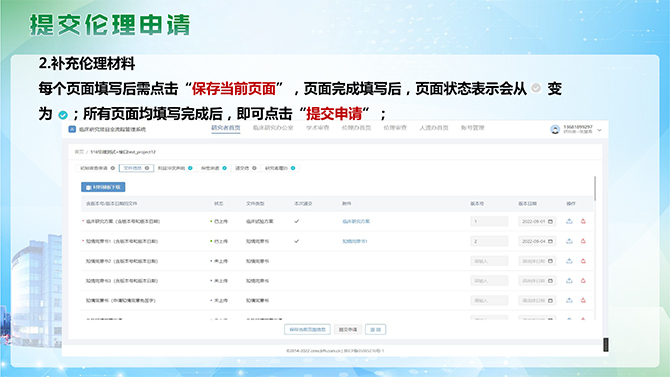Click the system logo icon beside the title
Screen dimensions: 670x377
(x=72, y=129)
